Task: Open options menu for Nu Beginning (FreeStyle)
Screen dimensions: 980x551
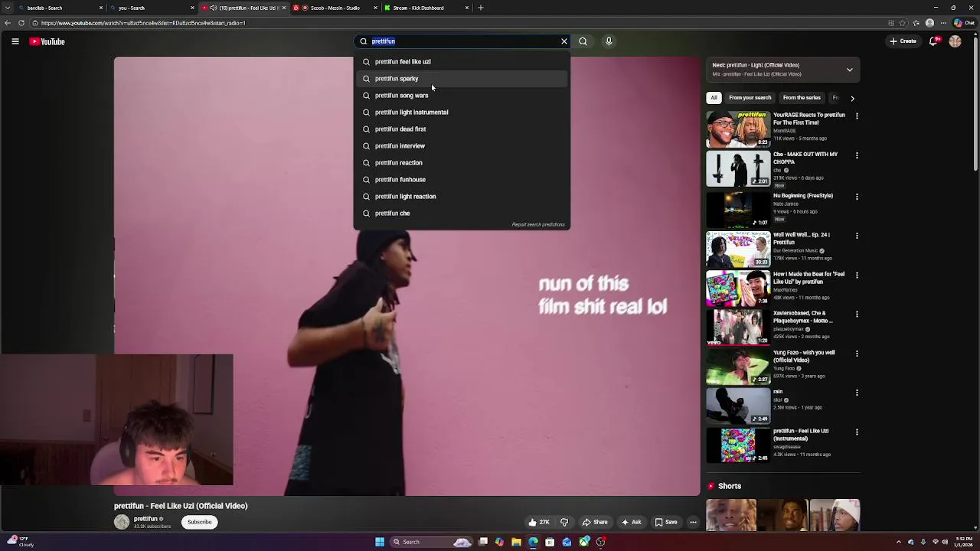Action: [857, 197]
